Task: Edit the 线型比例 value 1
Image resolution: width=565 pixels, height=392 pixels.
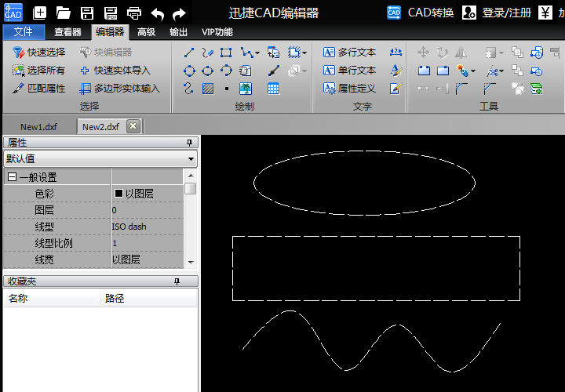Action: tap(147, 243)
